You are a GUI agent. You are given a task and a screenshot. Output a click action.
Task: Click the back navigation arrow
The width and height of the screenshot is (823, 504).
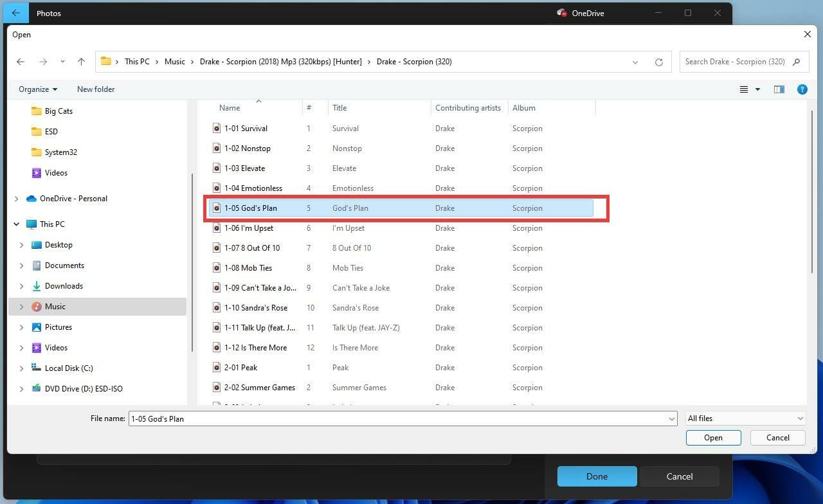click(20, 61)
